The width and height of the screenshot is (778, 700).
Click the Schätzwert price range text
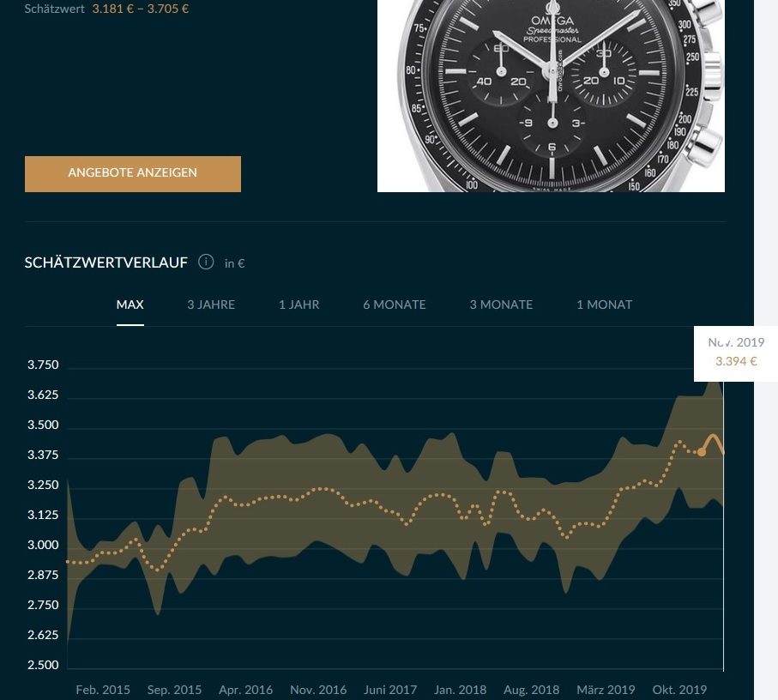(140, 9)
